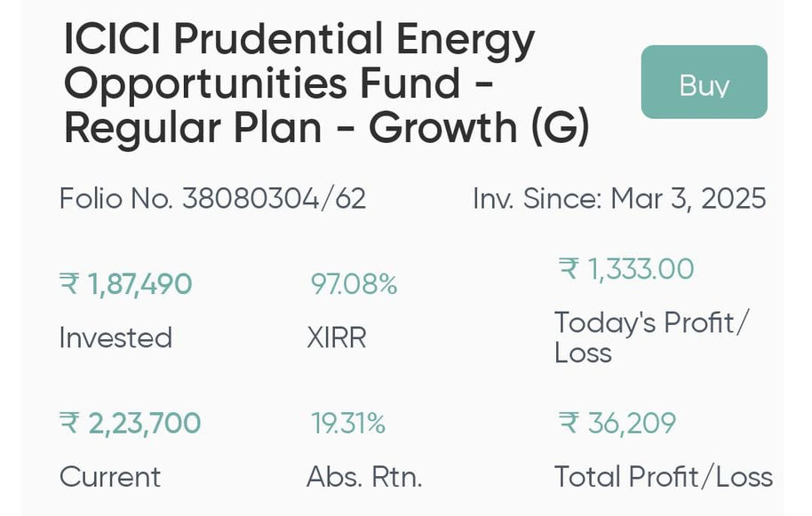Tap the ₹ 1,333.00 today's profit value

[626, 269]
